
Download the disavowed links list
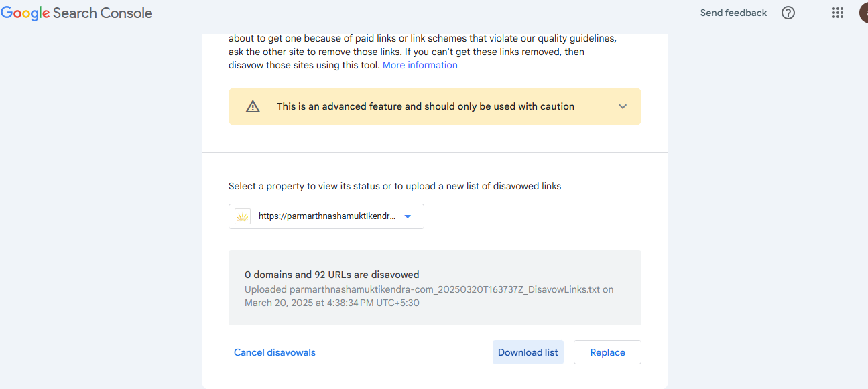point(528,352)
